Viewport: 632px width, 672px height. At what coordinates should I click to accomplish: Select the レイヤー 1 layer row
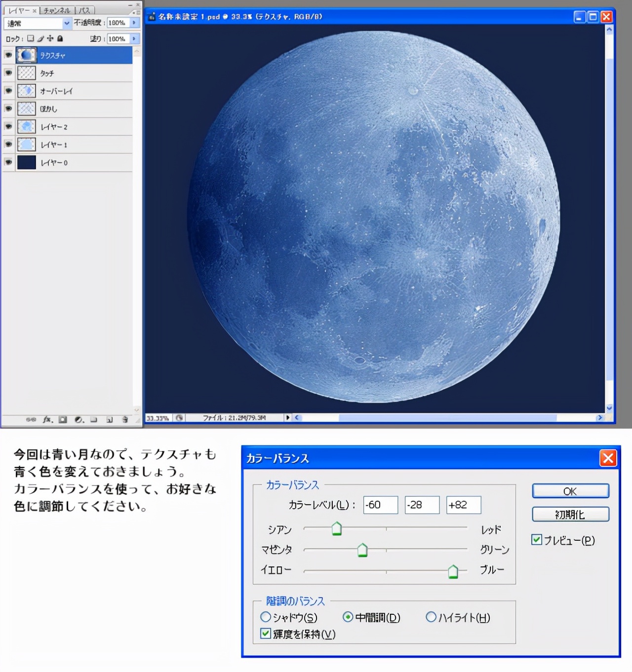(x=68, y=144)
